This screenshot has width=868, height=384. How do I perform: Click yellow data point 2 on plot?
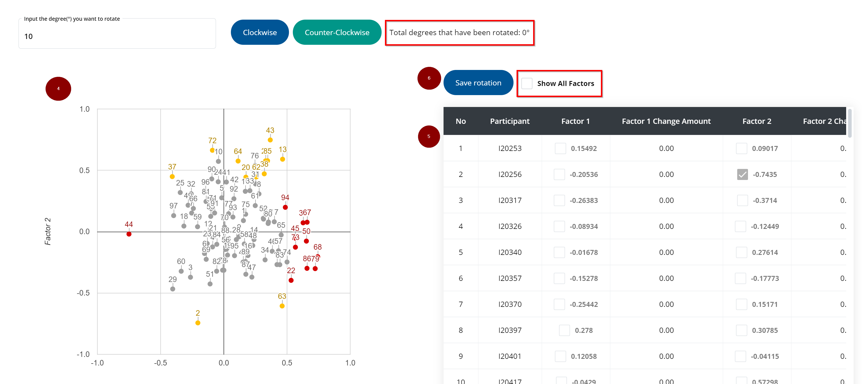[198, 323]
